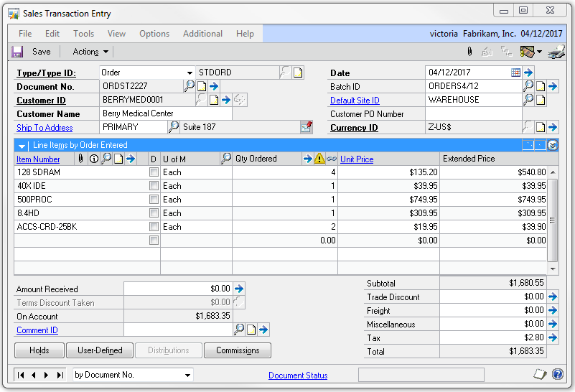
Task: Open the Type/Type ID dropdown
Action: click(x=190, y=73)
